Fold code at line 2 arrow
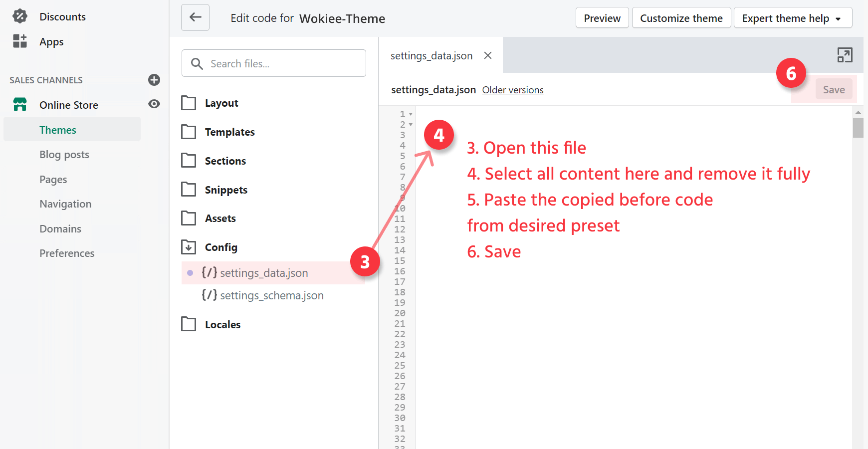The height and width of the screenshot is (449, 868). (x=411, y=124)
